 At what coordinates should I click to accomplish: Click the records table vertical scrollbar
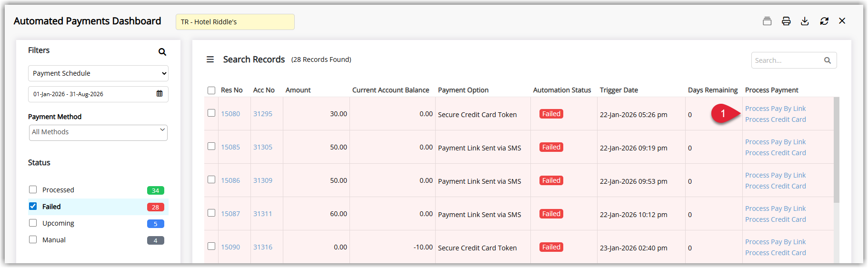[x=837, y=150]
